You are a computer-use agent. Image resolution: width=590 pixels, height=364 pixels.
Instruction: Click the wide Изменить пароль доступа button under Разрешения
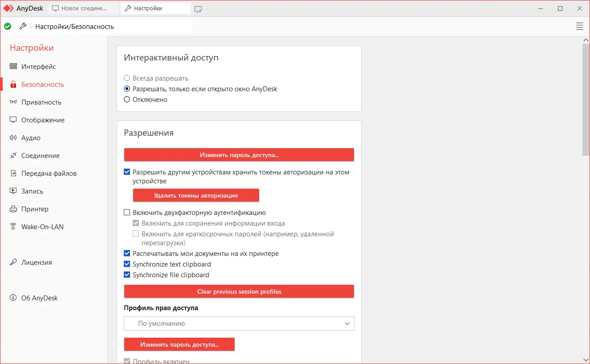tap(239, 155)
